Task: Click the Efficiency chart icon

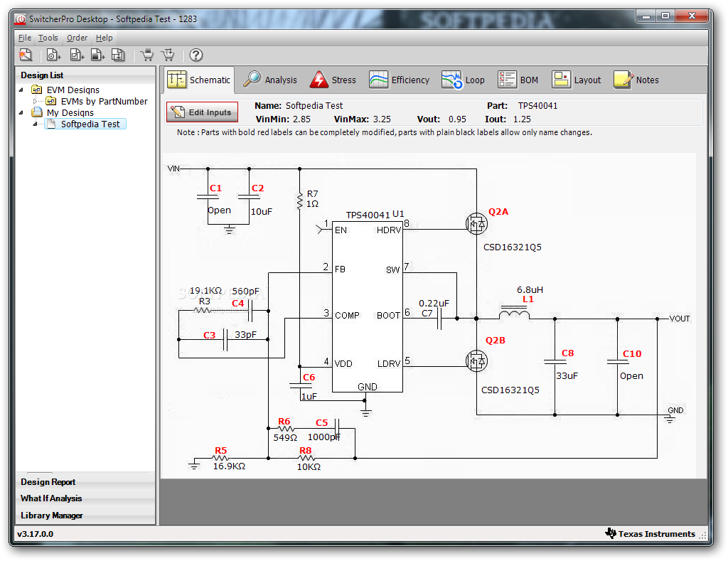Action: pos(378,80)
